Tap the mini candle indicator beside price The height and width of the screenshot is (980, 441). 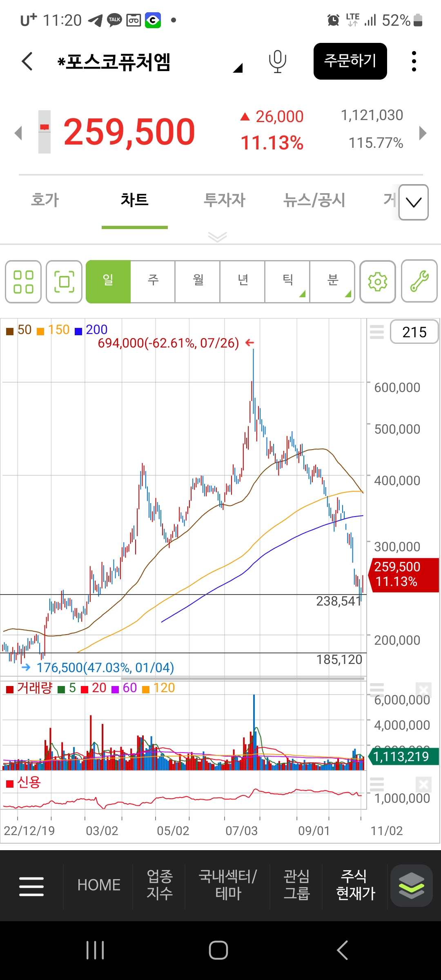click(x=45, y=132)
